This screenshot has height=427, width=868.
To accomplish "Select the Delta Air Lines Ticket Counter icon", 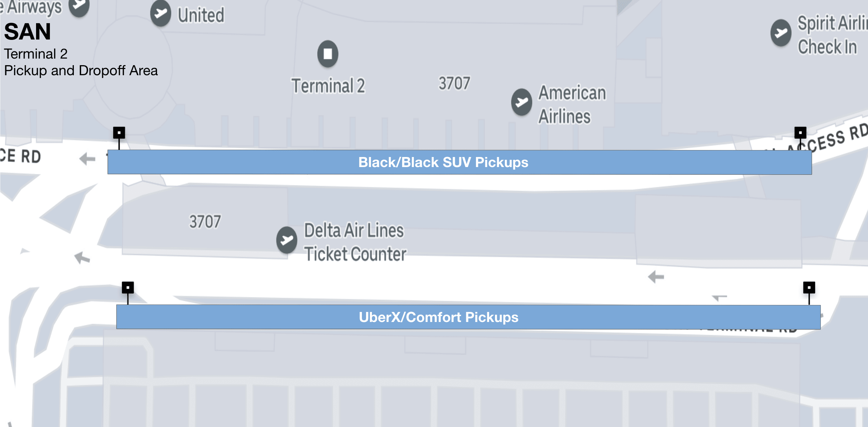I will (287, 240).
